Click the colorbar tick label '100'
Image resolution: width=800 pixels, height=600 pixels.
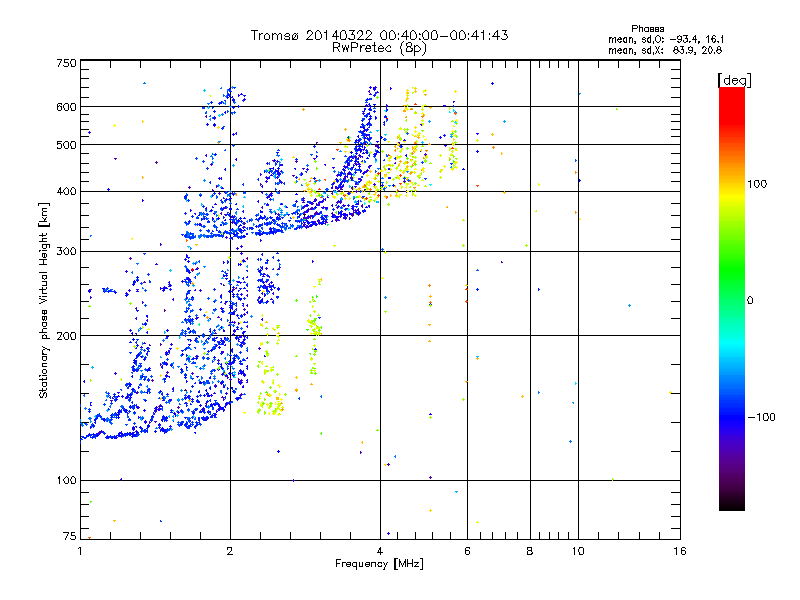pyautogui.click(x=757, y=184)
